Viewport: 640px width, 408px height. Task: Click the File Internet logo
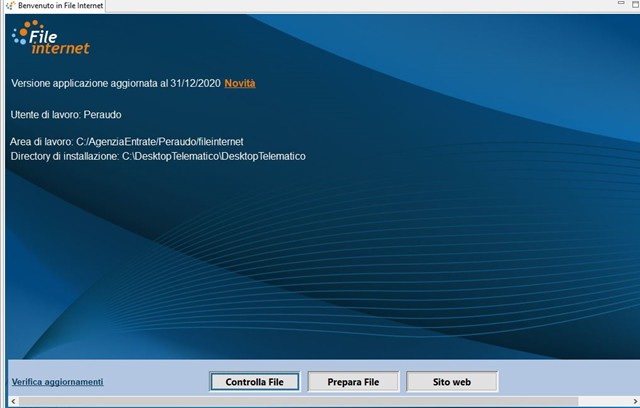tap(51, 38)
